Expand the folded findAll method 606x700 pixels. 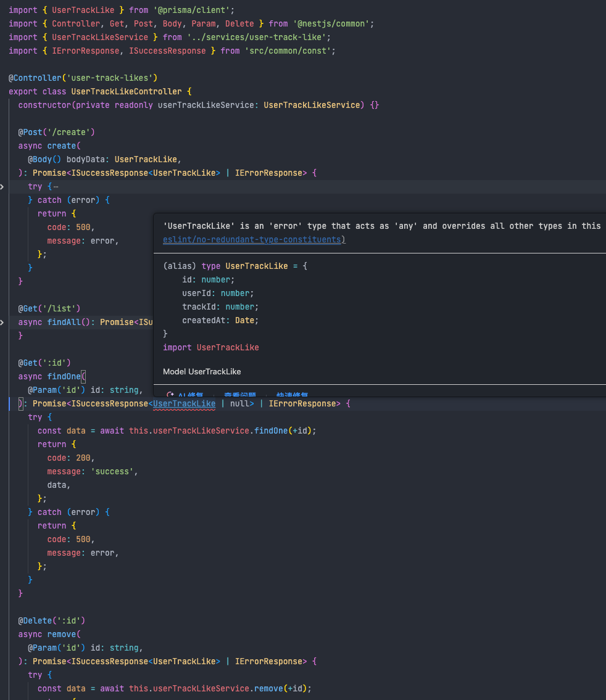click(x=2, y=323)
